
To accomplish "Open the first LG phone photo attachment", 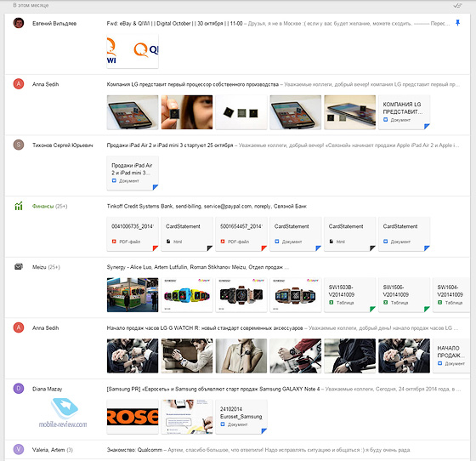I will 133,112.
